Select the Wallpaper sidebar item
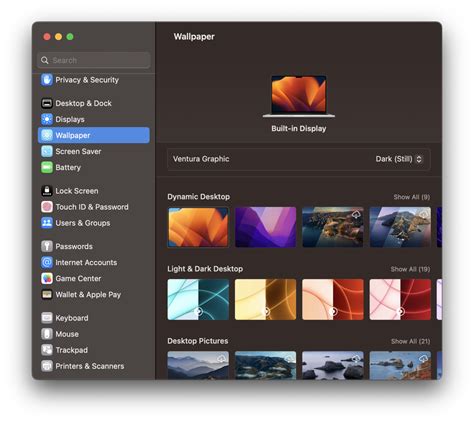 94,135
